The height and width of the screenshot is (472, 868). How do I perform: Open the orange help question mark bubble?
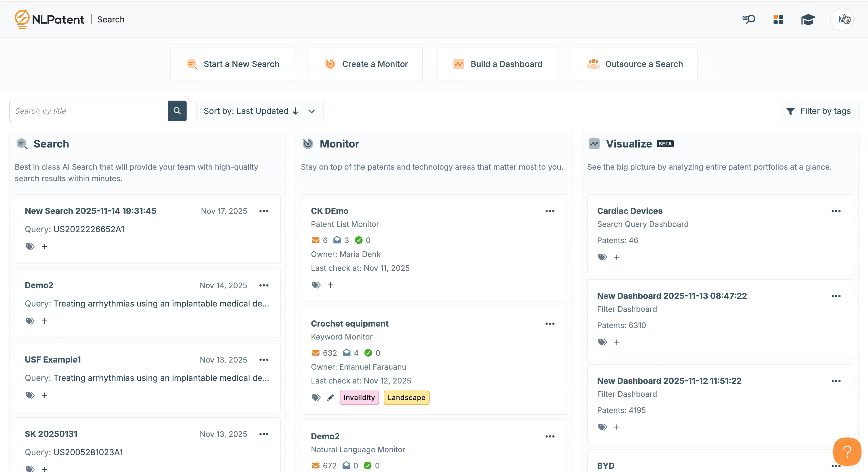[x=847, y=451]
